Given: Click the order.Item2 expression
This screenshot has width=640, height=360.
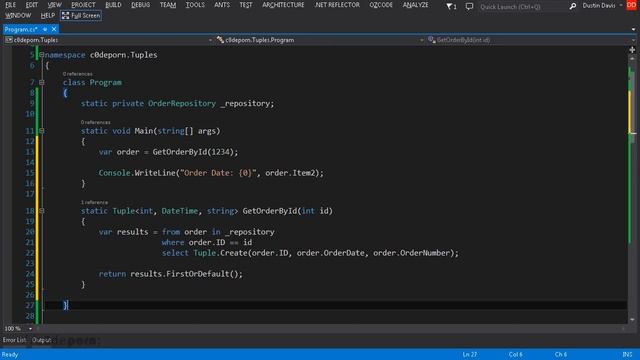Looking at the screenshot, I should tap(291, 173).
